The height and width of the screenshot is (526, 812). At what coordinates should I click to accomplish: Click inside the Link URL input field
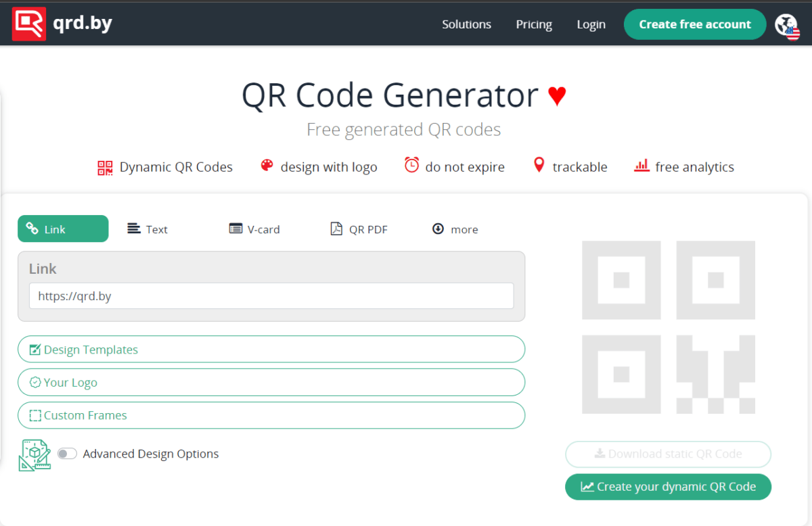tap(271, 295)
